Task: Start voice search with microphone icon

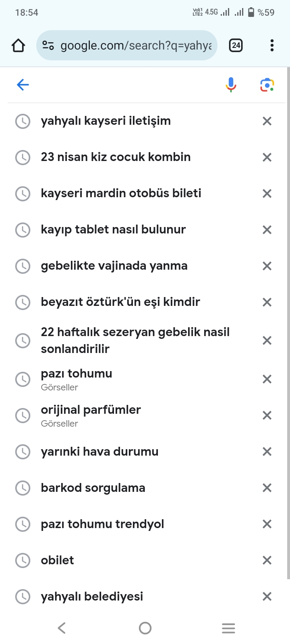Action: [231, 85]
